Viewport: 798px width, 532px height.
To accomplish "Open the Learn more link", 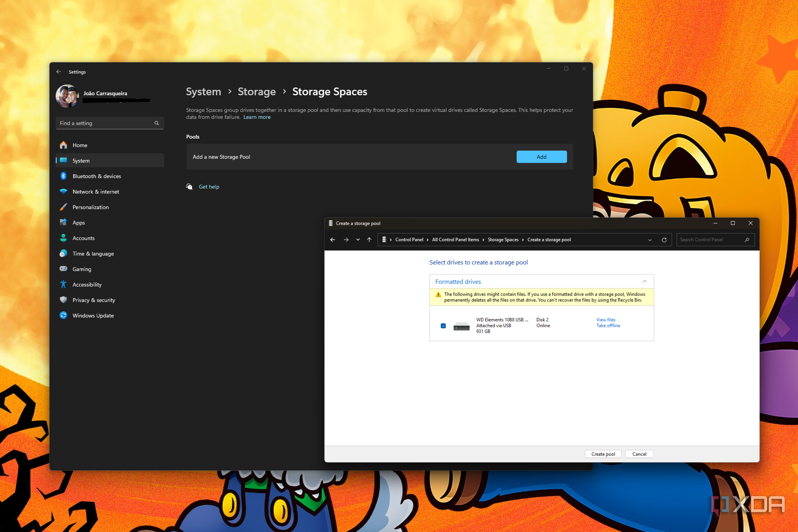I will tap(257, 117).
